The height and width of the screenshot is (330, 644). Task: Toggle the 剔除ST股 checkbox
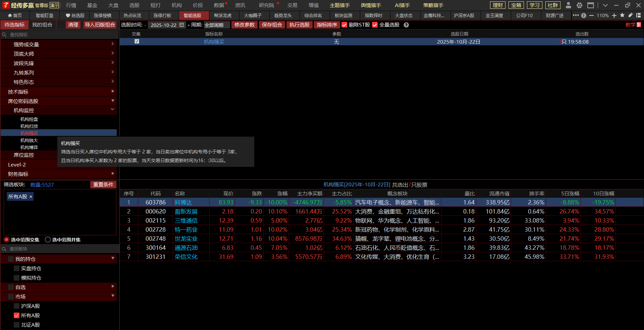pyautogui.click(x=344, y=25)
